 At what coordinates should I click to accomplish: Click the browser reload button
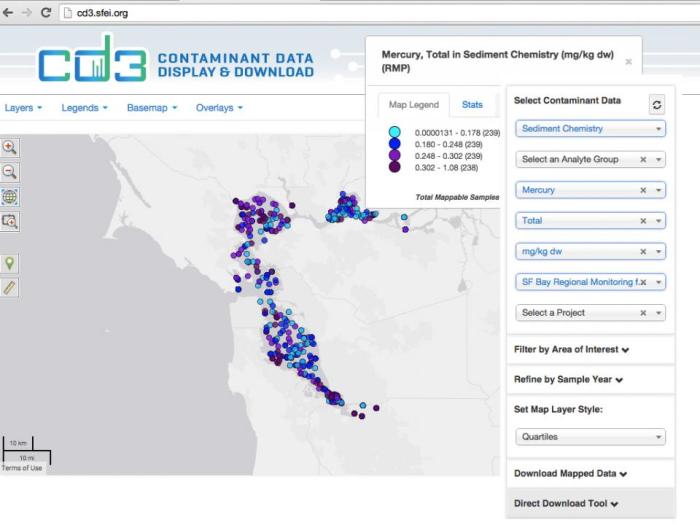(x=46, y=12)
